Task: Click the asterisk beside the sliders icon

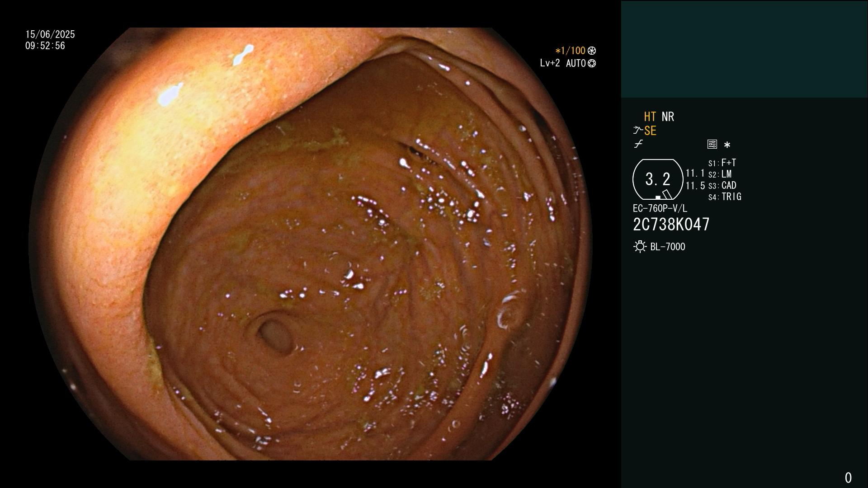Action: pos(727,145)
